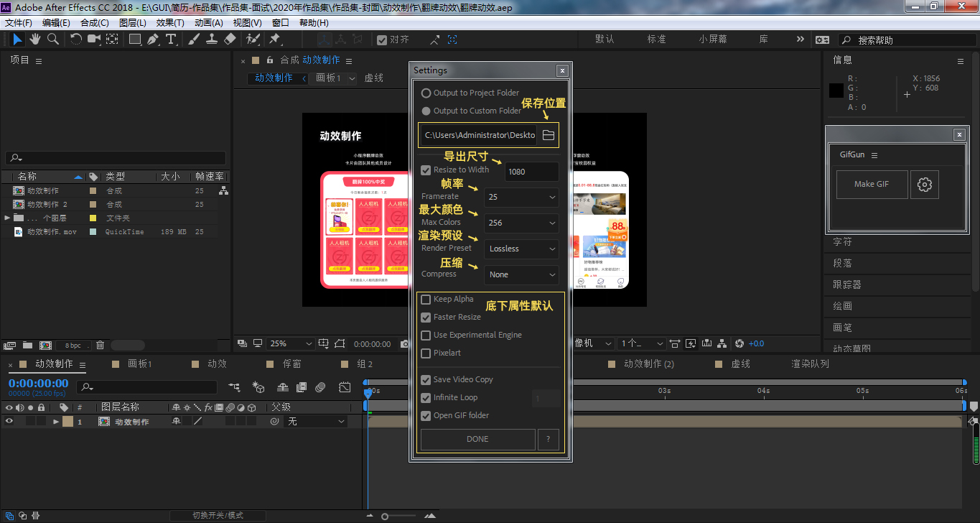Select Output to Project Folder
This screenshot has width=980, height=523.
click(426, 93)
